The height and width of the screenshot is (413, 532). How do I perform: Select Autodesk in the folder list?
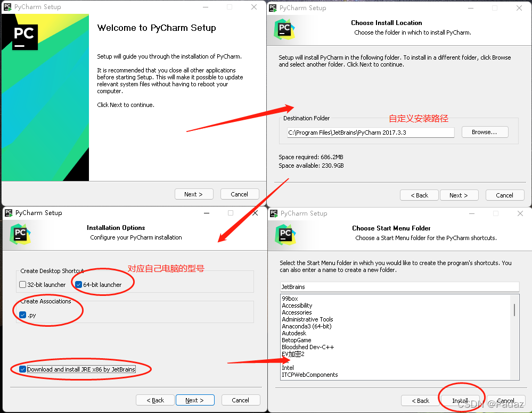294,333
